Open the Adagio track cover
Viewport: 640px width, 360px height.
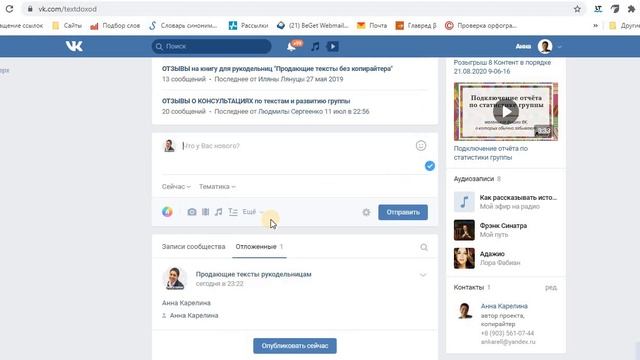pyautogui.click(x=464, y=258)
